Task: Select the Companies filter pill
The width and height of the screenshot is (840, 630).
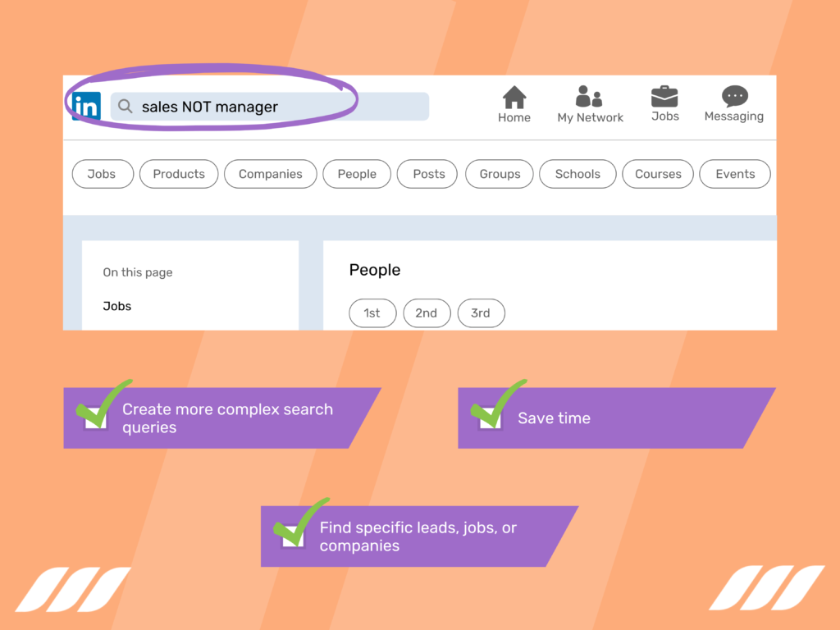Action: pos(270,174)
